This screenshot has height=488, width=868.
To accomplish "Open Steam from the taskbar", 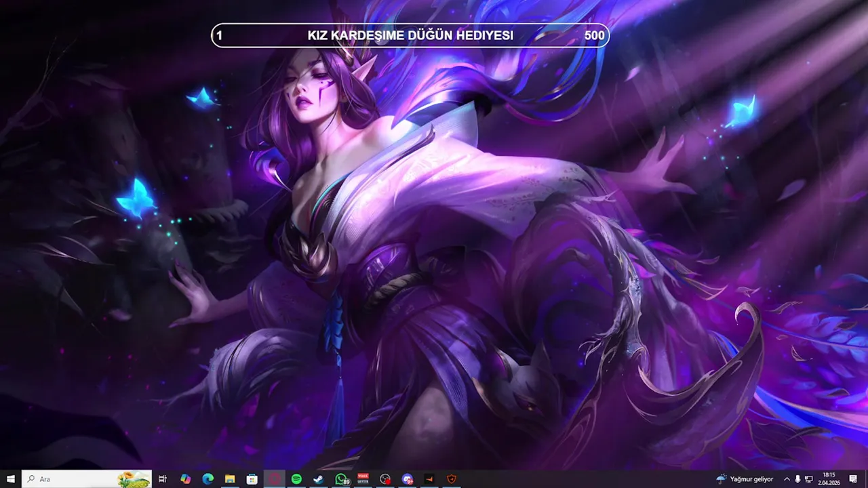I will click(318, 479).
